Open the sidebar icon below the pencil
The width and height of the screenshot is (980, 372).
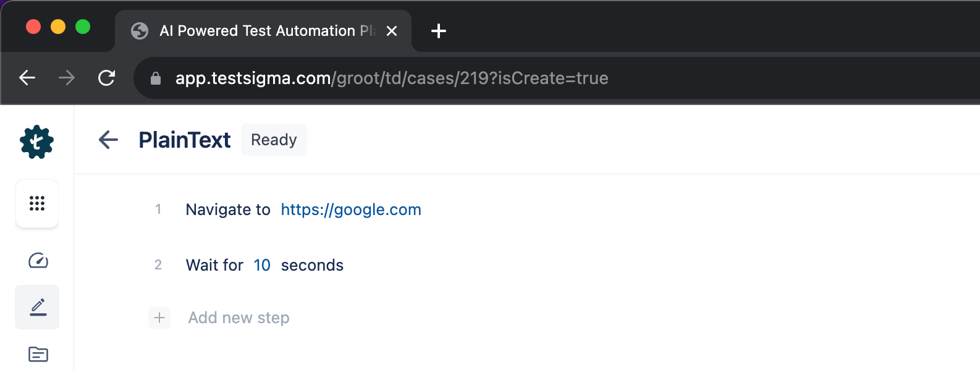point(38,354)
